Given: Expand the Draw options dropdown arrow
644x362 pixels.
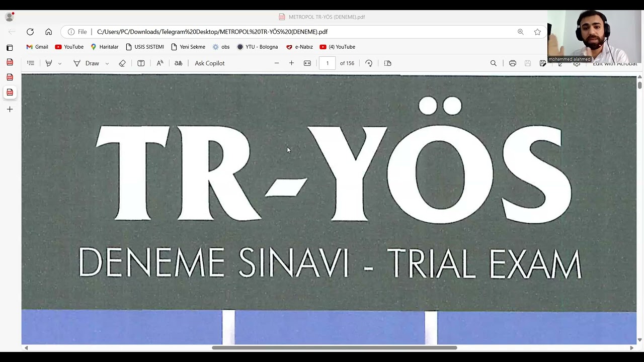Looking at the screenshot, I should click(107, 63).
